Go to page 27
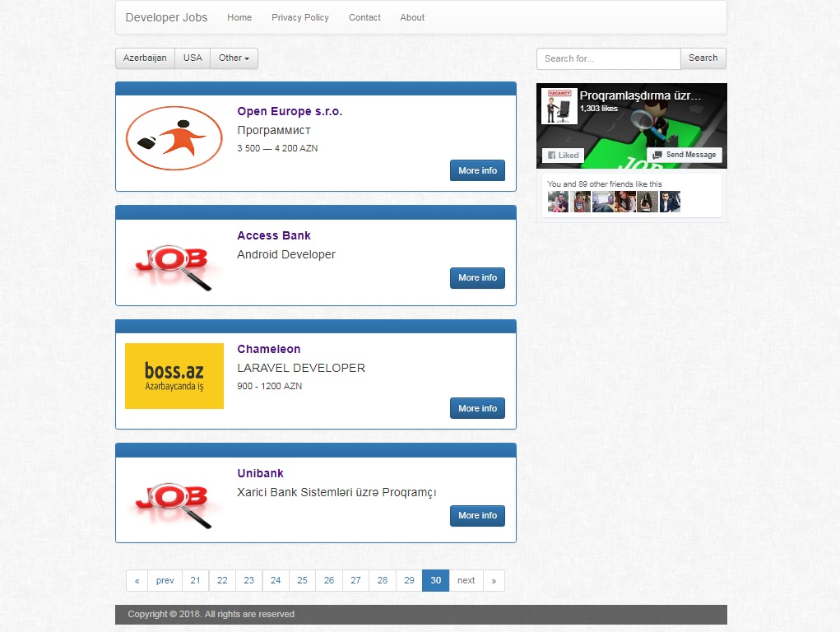This screenshot has height=632, width=840. click(x=355, y=580)
